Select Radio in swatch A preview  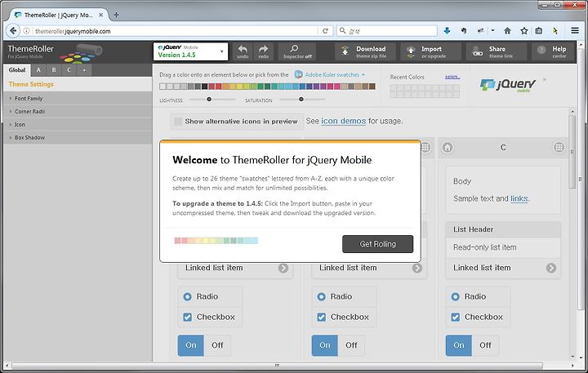(x=187, y=296)
